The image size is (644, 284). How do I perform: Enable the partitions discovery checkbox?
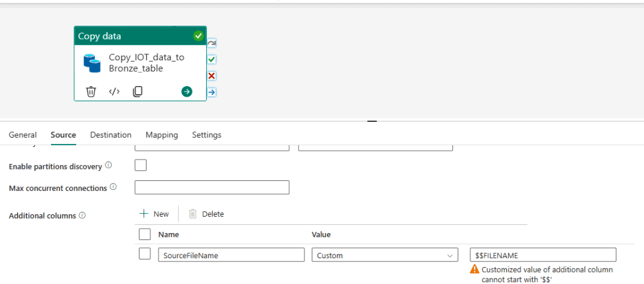click(x=141, y=165)
